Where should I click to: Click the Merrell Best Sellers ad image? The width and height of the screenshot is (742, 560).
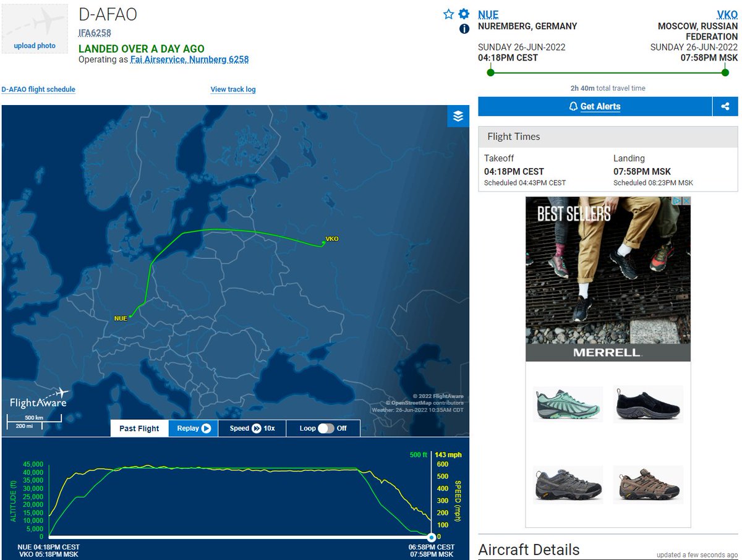click(608, 279)
